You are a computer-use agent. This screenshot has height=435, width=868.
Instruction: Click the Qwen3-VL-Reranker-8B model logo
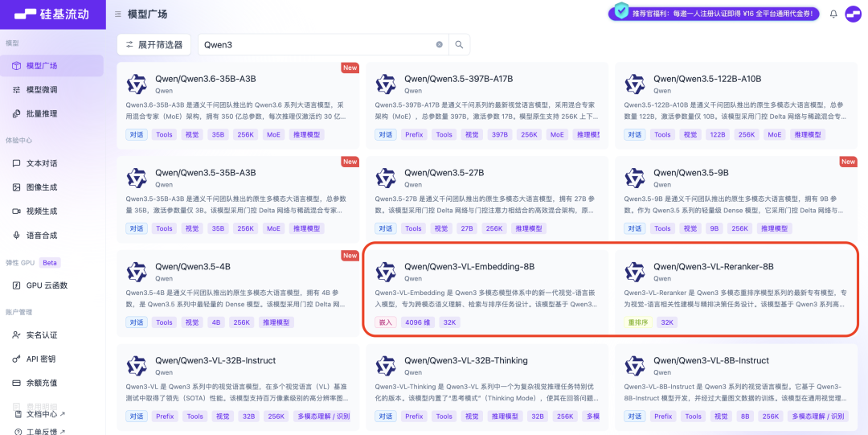click(x=635, y=272)
